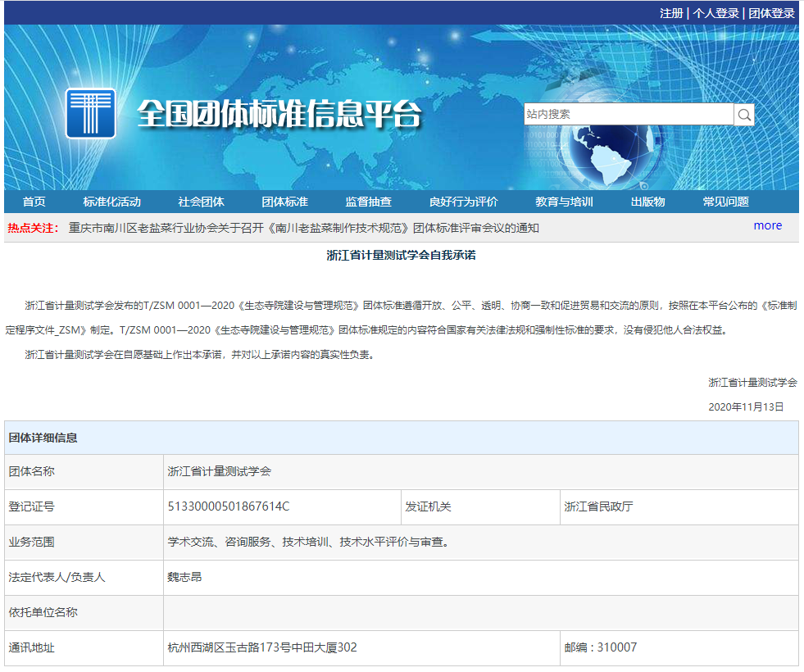
Task: Open the 个人登录 link
Action: (715, 13)
